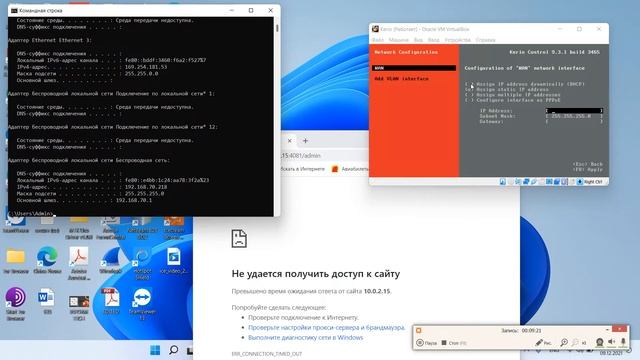Activate the pencil drawing tool (Рис.) in recorder
Viewport: 640px width, 360px height.
coord(543,343)
